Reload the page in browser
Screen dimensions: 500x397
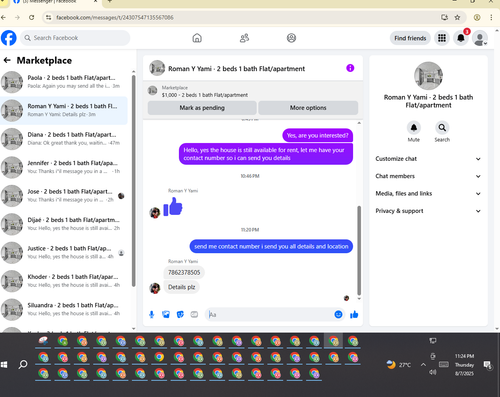click(31, 17)
